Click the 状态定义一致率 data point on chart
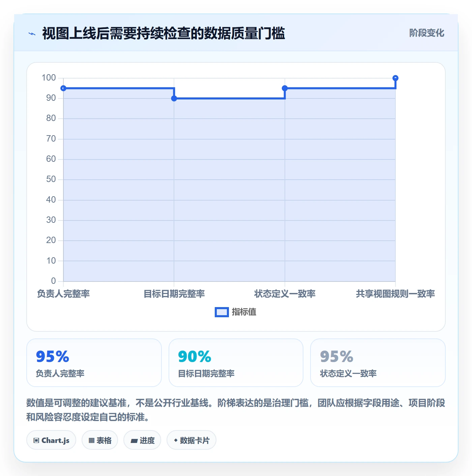Image resolution: width=472 pixels, height=476 pixels. [x=285, y=88]
